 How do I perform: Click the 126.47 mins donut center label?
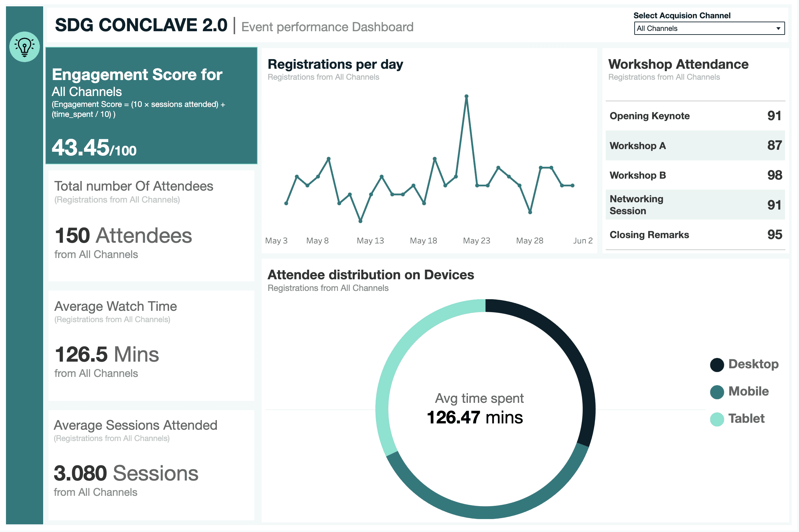475,418
